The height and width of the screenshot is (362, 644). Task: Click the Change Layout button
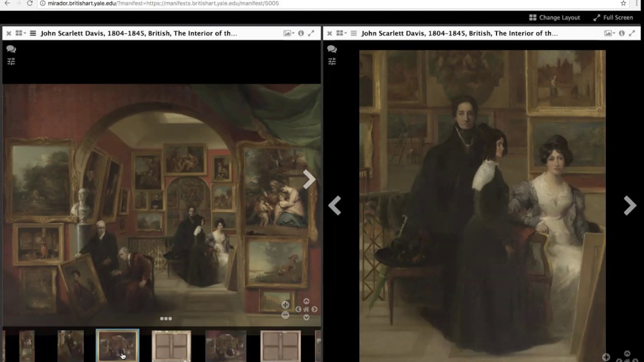[x=554, y=18]
